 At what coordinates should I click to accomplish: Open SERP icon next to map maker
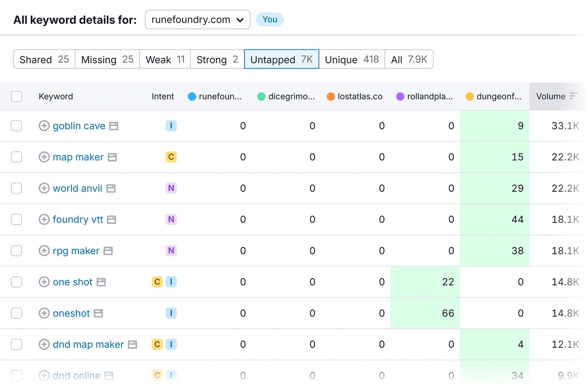pos(112,158)
